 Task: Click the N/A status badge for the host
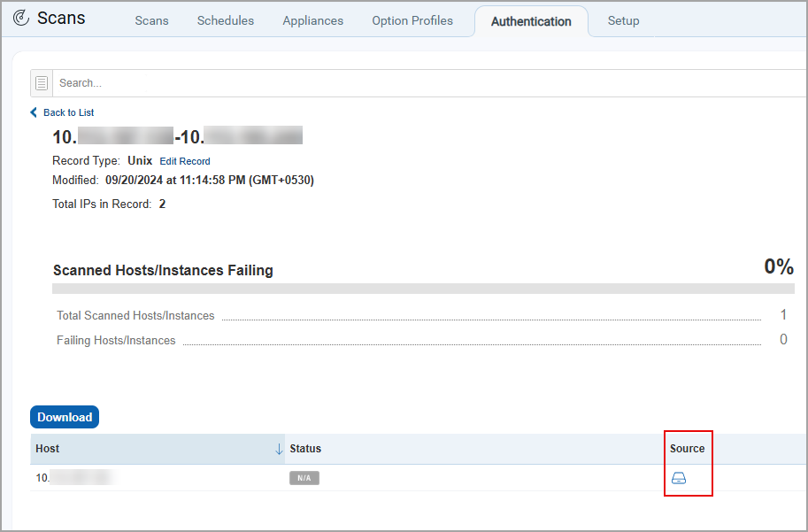(x=304, y=477)
